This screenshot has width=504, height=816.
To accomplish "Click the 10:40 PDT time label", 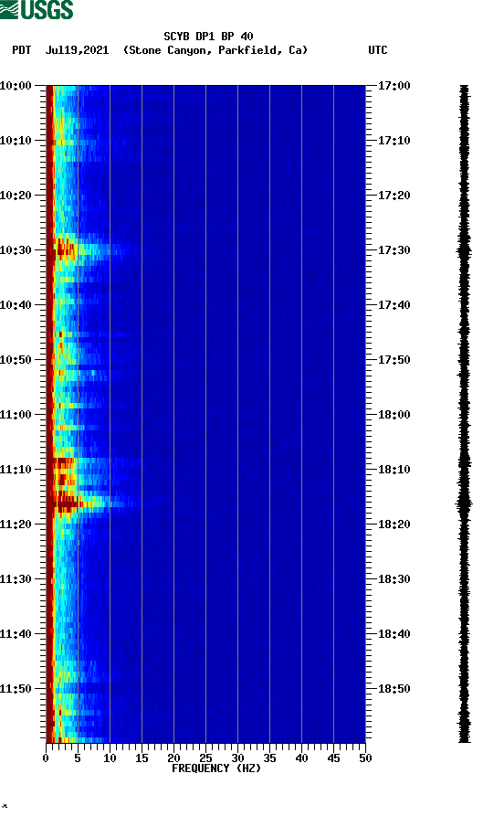I will tap(16, 305).
